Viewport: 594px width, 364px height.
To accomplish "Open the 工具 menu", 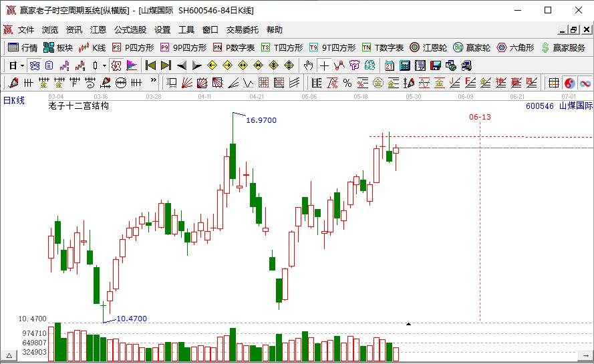I will [186, 30].
